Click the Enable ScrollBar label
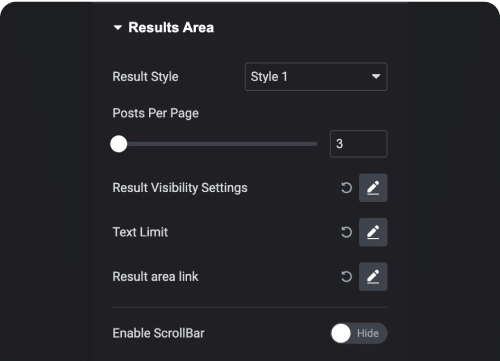The width and height of the screenshot is (500, 361). pyautogui.click(x=158, y=333)
